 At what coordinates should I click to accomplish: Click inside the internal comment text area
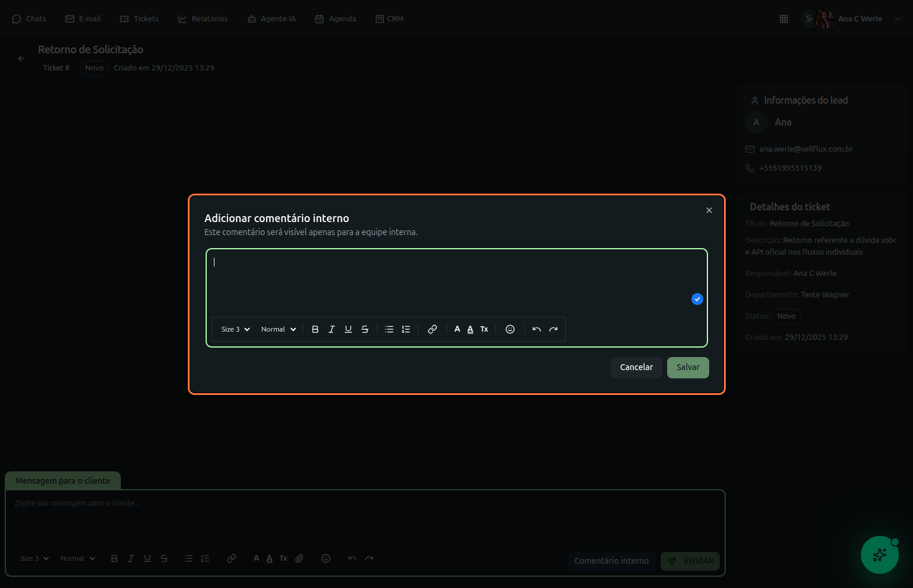coord(450,278)
